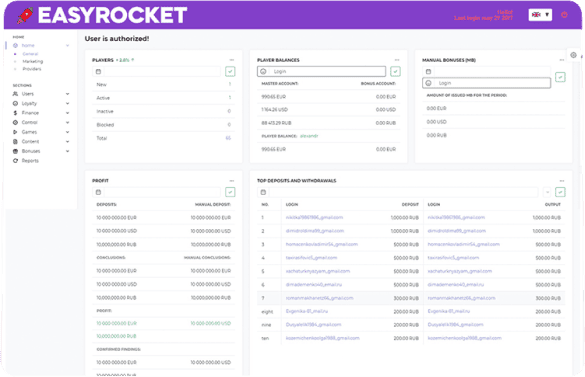585x377 pixels.
Task: Click calendar icon in Profit panel
Action: tap(98, 192)
